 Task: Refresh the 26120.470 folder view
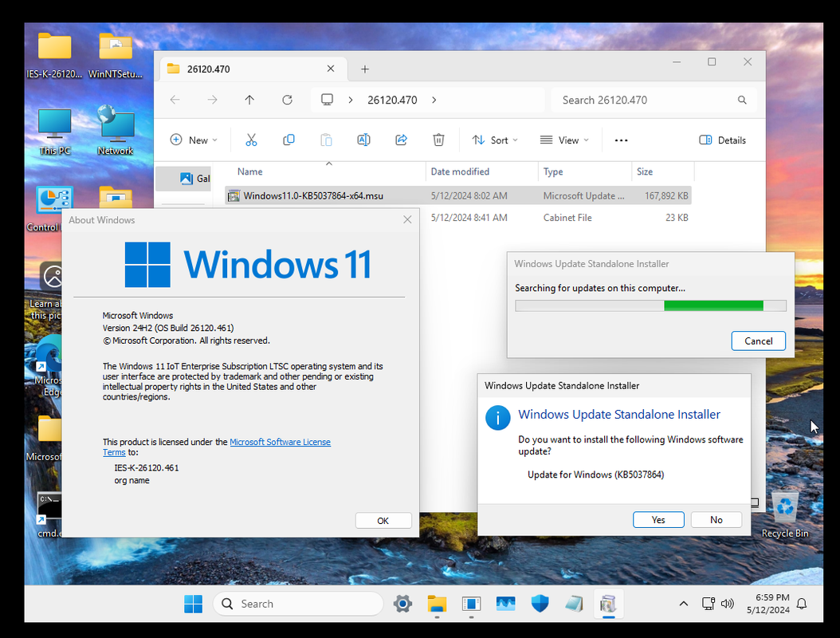(x=287, y=100)
